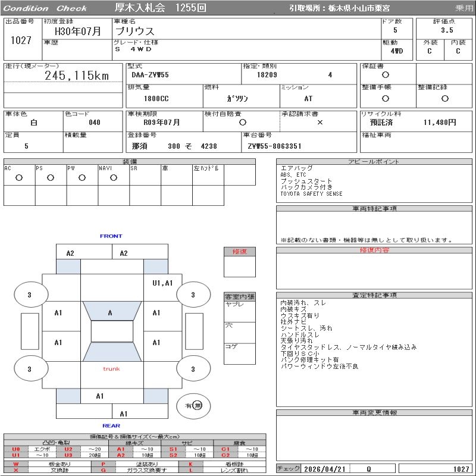Click inspection expiry "R09年07月"

161,123
